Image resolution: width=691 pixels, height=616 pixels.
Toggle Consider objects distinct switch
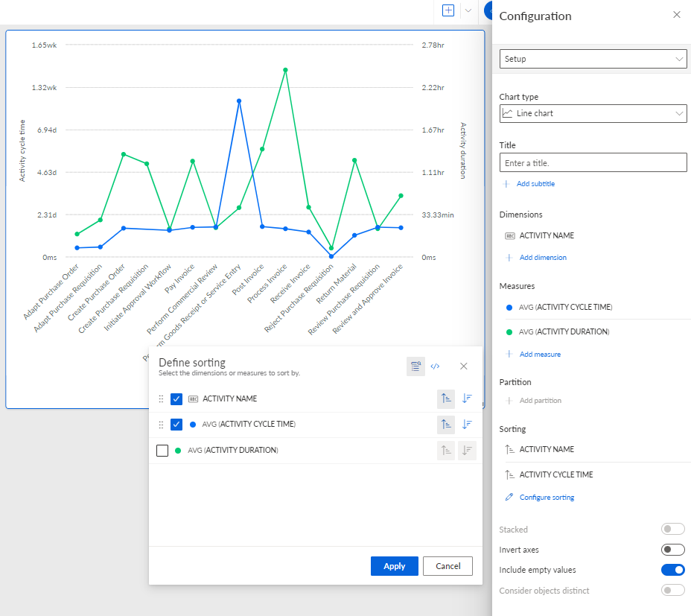coord(672,590)
